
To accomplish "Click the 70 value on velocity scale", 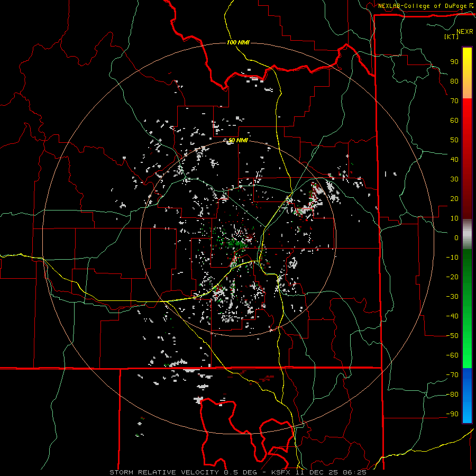I will point(454,101).
